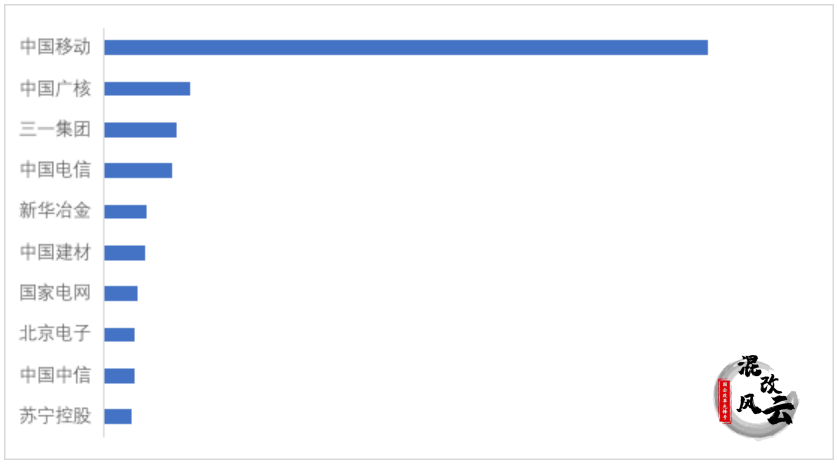Select the 新华冶金 bar
Screen dimensions: 837x467
[x=125, y=211]
